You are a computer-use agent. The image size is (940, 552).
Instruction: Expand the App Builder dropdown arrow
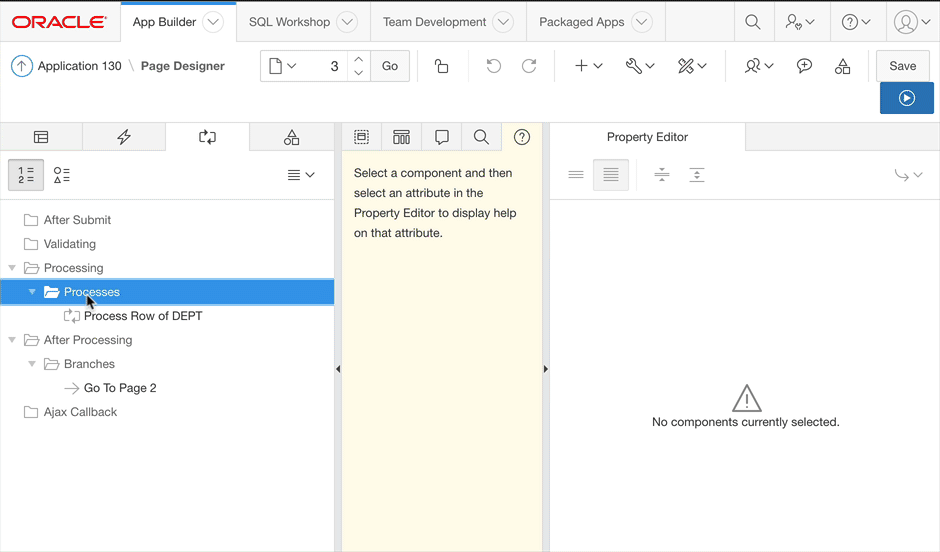point(213,22)
